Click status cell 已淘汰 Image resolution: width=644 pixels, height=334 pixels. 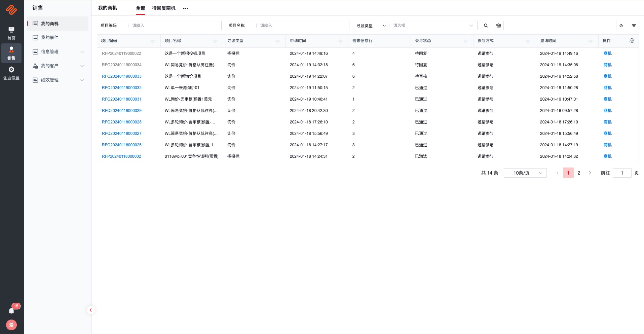coord(421,156)
